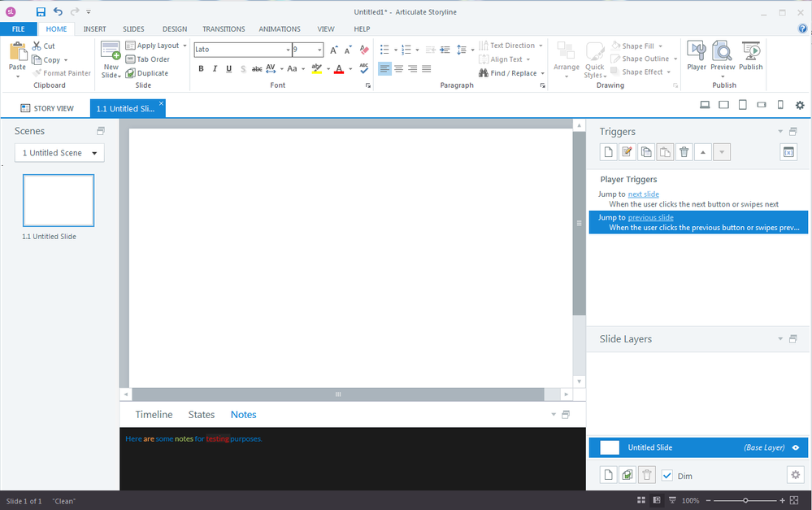Toggle the Dim checkbox
This screenshot has height=510, width=812.
[x=667, y=476]
